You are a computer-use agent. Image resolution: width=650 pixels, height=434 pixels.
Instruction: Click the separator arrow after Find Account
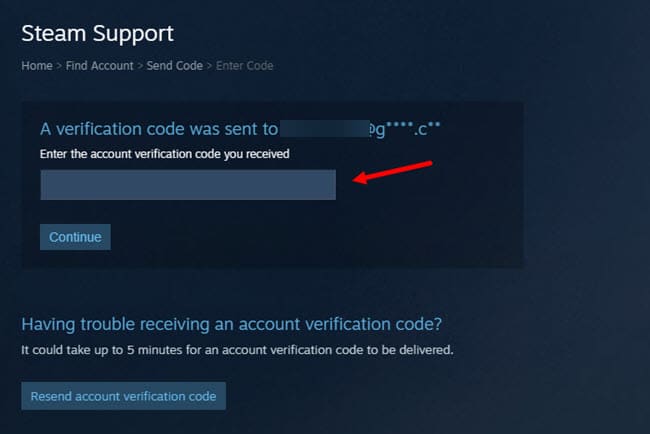[x=140, y=66]
